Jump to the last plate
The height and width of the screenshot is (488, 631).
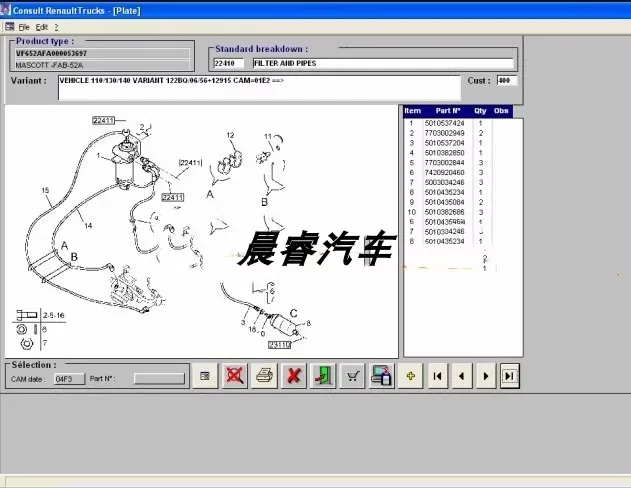pyautogui.click(x=509, y=376)
